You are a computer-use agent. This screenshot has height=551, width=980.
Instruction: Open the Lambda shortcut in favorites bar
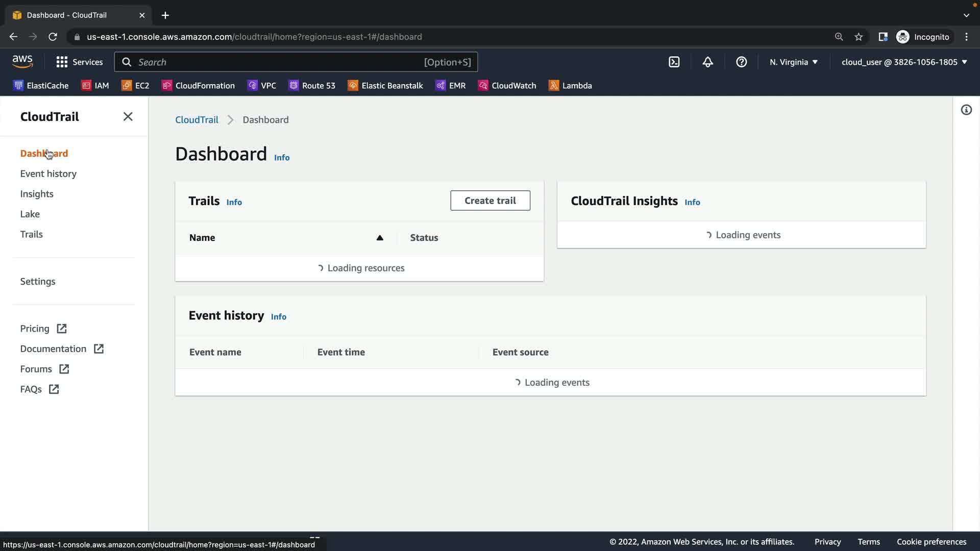point(570,86)
